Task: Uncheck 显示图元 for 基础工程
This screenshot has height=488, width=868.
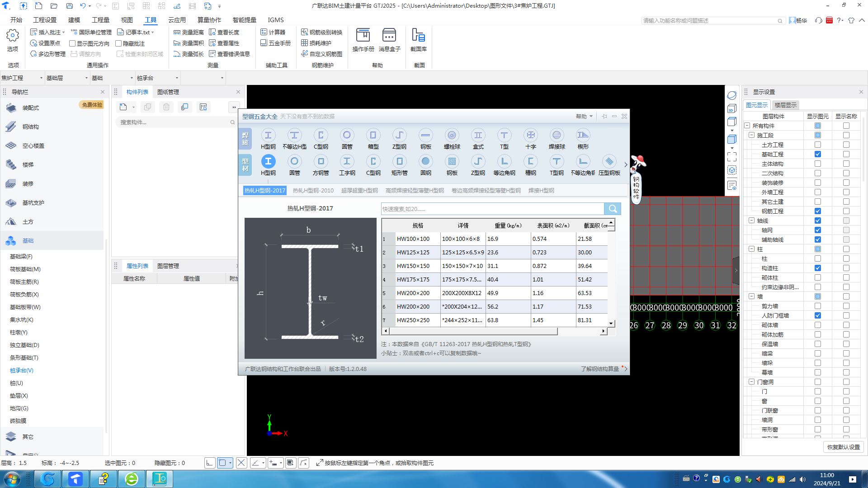Action: (817, 154)
